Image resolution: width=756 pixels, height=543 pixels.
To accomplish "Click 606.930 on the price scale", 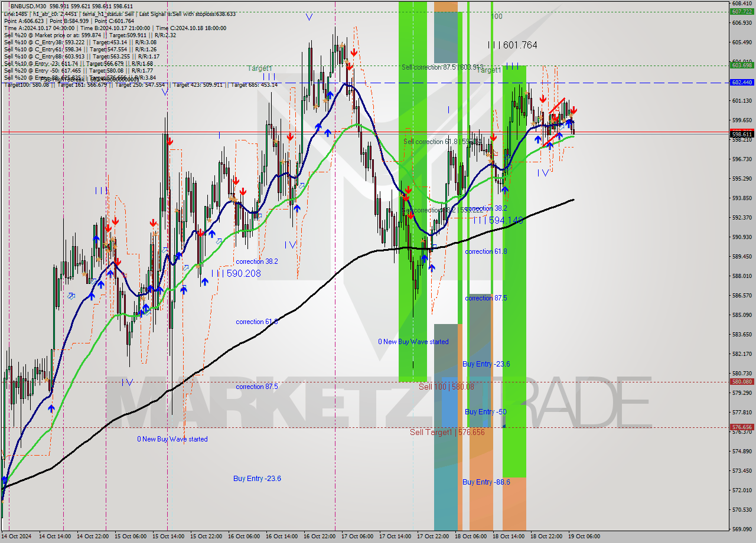I will click(742, 22).
